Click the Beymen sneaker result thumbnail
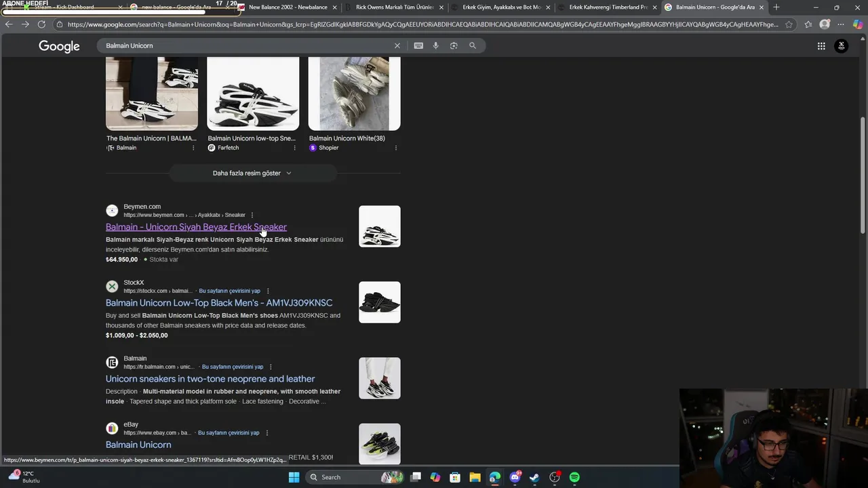Image resolution: width=868 pixels, height=488 pixels. (x=380, y=226)
